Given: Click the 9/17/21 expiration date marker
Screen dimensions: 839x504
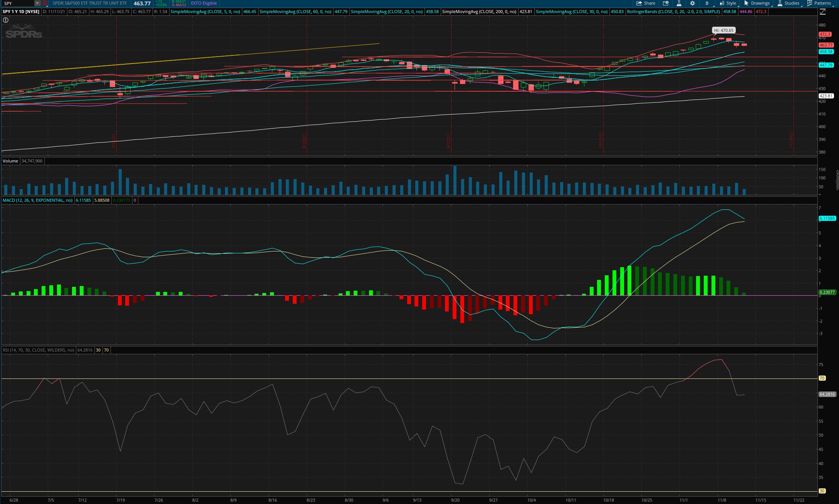Looking at the screenshot, I should [x=449, y=141].
